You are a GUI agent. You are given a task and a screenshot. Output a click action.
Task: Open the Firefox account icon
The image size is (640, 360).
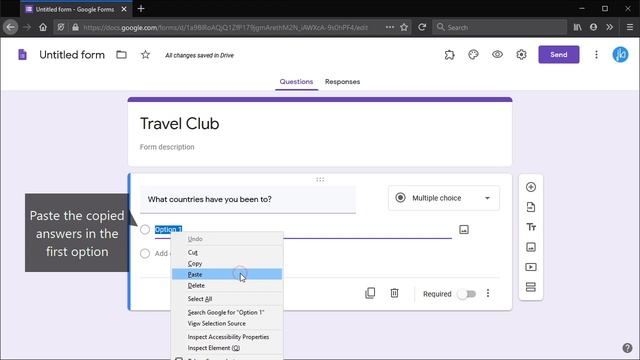pos(593,27)
